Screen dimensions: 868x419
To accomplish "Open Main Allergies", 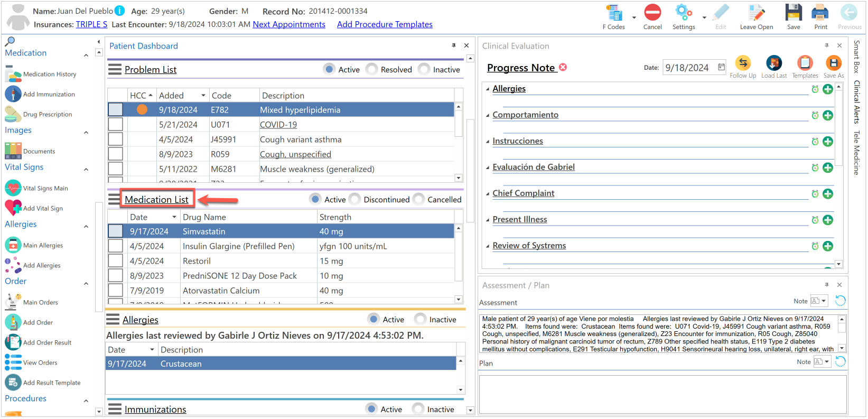I will click(34, 245).
